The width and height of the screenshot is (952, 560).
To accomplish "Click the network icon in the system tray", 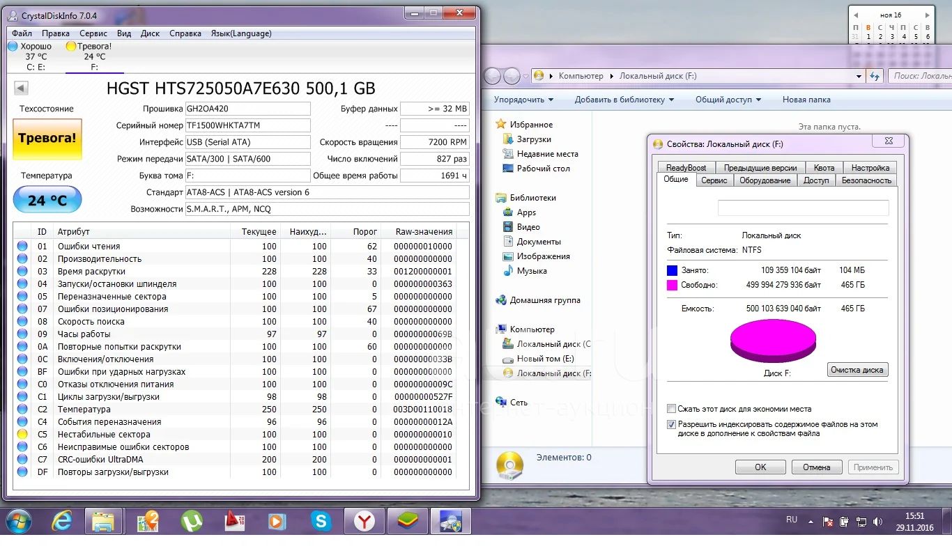I will click(861, 521).
